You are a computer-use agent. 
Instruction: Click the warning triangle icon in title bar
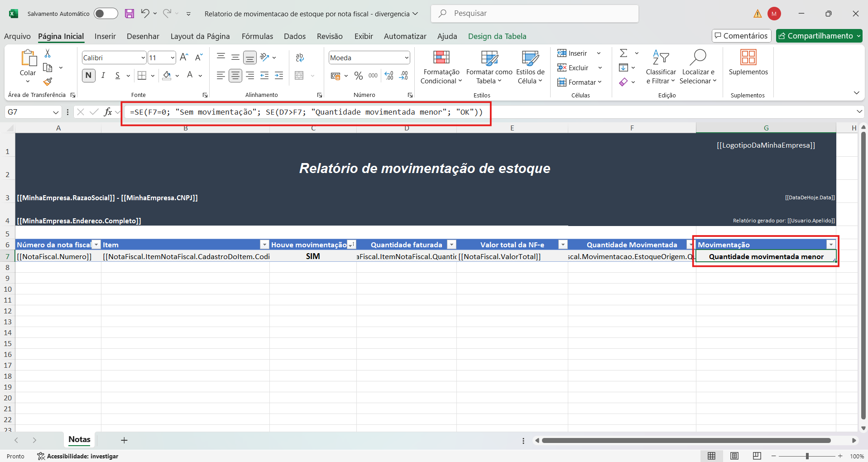[758, 14]
